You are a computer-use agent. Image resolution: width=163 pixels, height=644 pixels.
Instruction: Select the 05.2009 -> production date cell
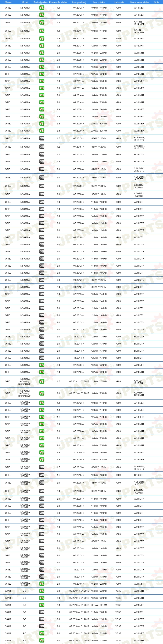79,230
